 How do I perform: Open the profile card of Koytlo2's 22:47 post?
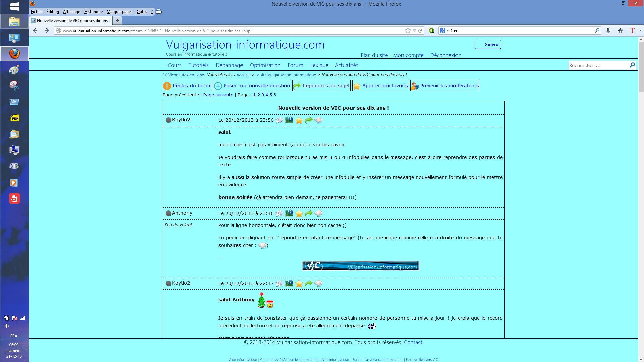pos(279,284)
